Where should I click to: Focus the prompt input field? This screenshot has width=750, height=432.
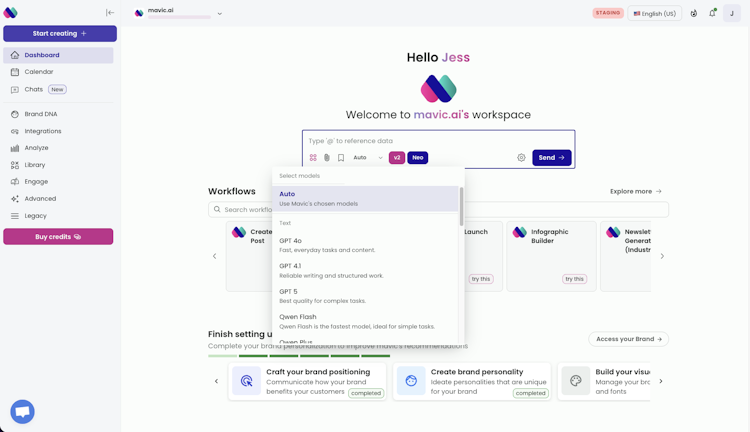438,141
